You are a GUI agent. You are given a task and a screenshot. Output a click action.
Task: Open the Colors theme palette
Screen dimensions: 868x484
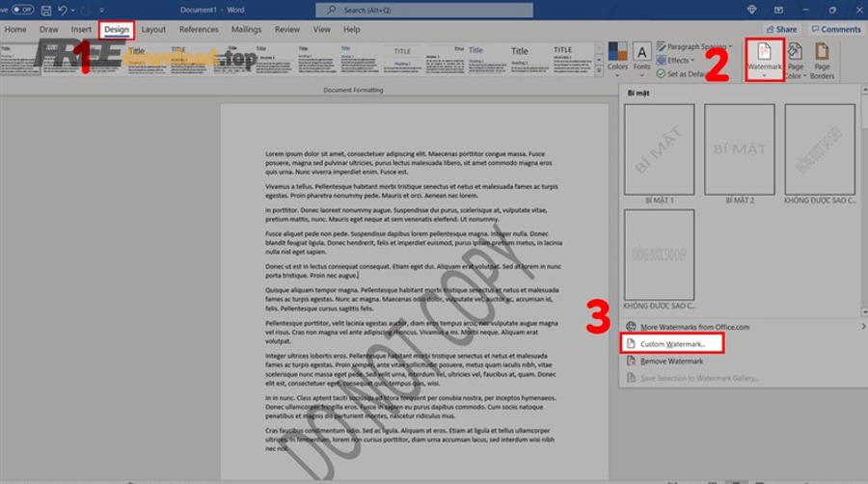[x=617, y=59]
